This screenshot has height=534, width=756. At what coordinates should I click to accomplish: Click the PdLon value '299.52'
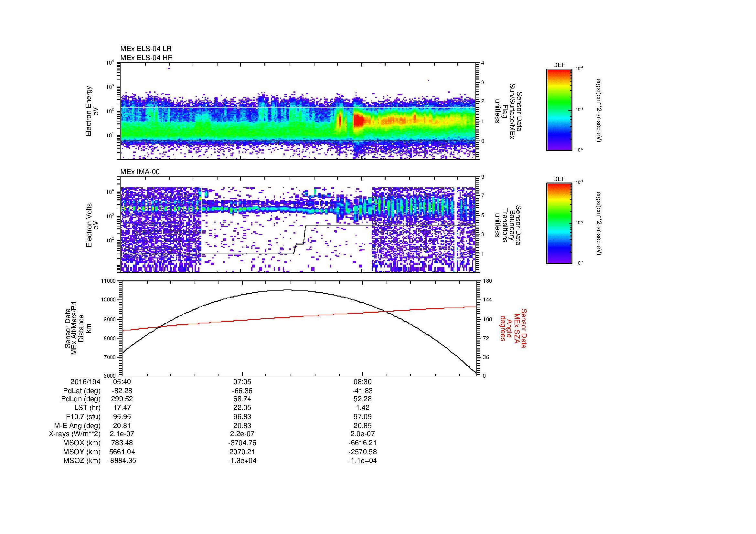point(122,399)
